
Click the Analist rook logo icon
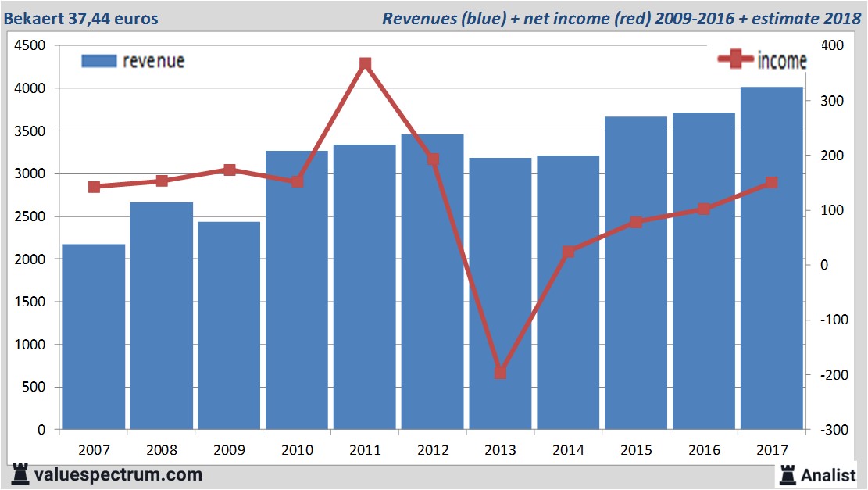(787, 474)
